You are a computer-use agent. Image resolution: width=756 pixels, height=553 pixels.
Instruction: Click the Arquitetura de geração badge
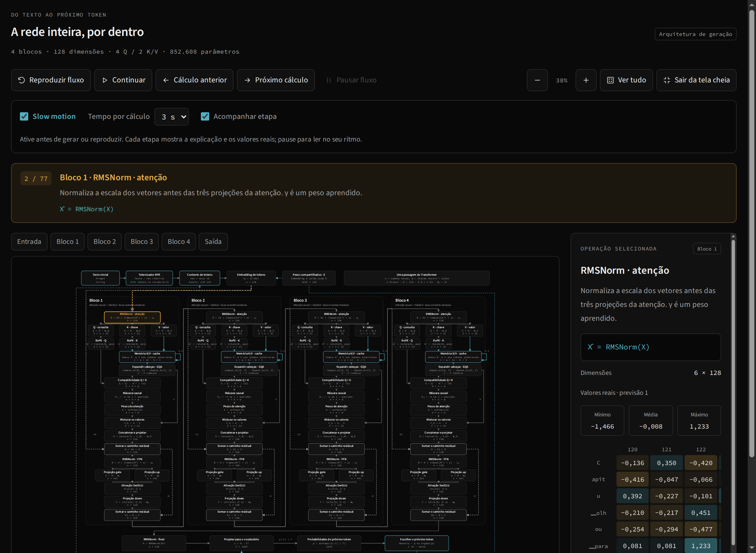(x=695, y=34)
